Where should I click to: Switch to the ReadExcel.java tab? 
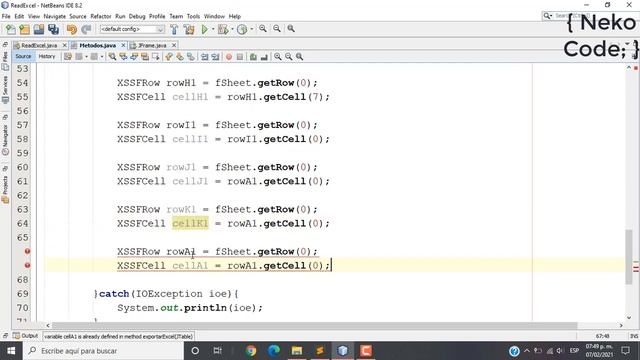coord(39,45)
